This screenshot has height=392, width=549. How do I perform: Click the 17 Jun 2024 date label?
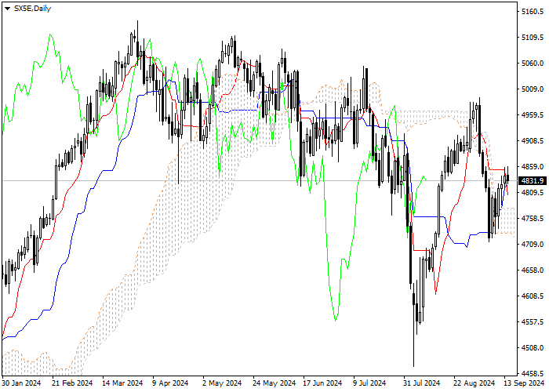click(322, 383)
